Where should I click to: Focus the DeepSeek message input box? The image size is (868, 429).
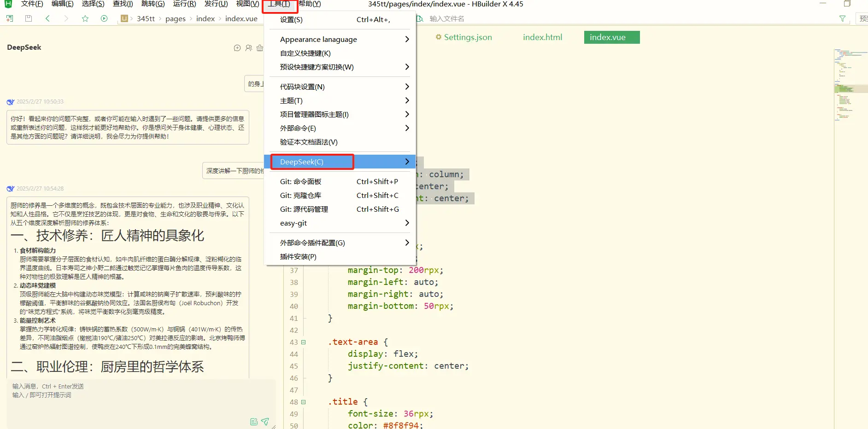[x=141, y=404]
